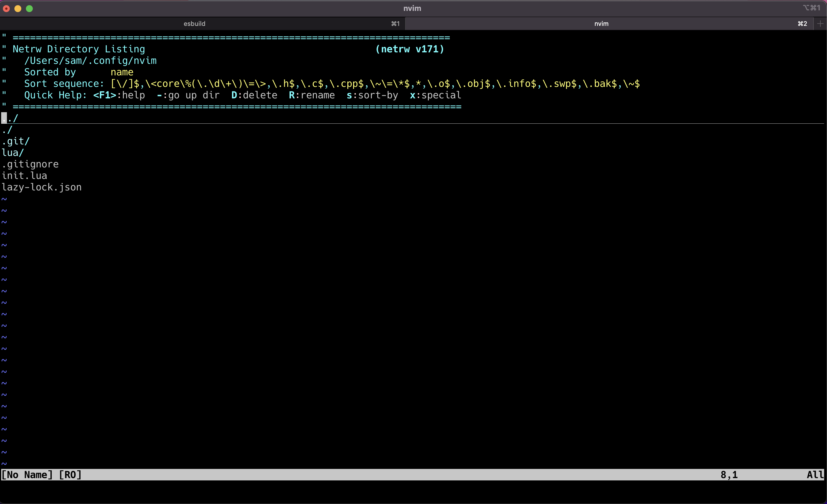The height and width of the screenshot is (504, 827).
Task: Click the ⌘2 shortcut label on nvim tab
Action: (803, 24)
